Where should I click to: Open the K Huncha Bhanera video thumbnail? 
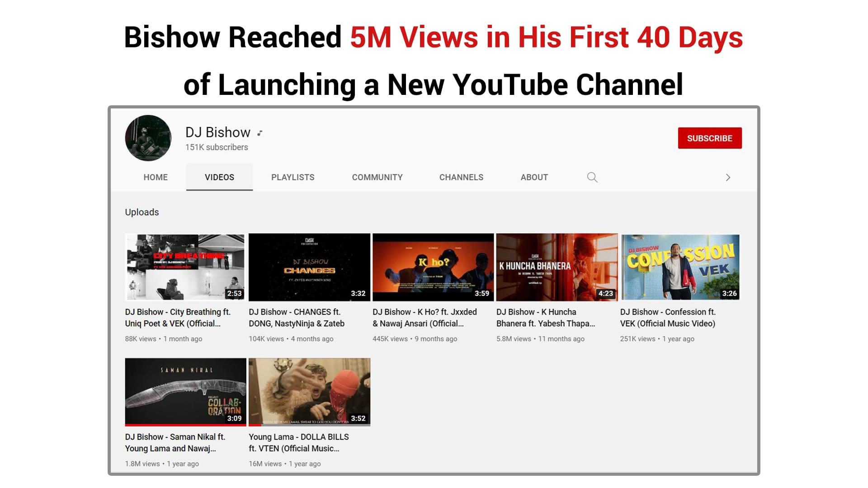557,267
